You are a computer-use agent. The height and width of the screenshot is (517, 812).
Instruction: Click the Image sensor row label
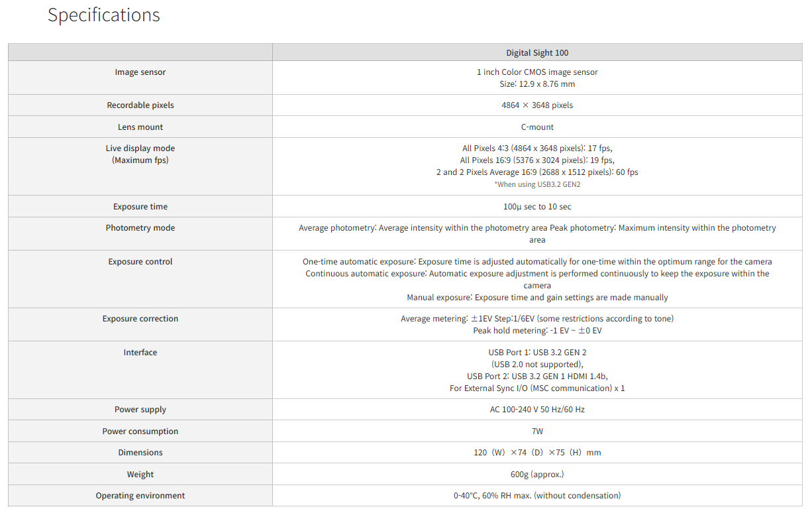point(140,72)
